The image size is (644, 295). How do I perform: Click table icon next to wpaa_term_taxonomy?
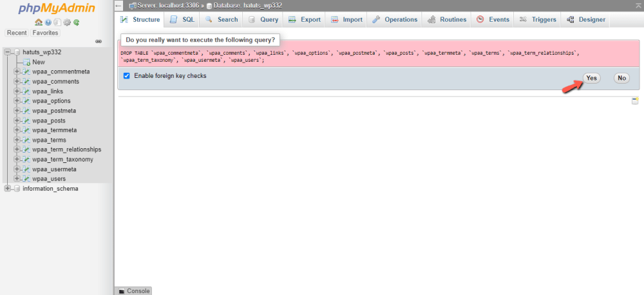(x=26, y=159)
